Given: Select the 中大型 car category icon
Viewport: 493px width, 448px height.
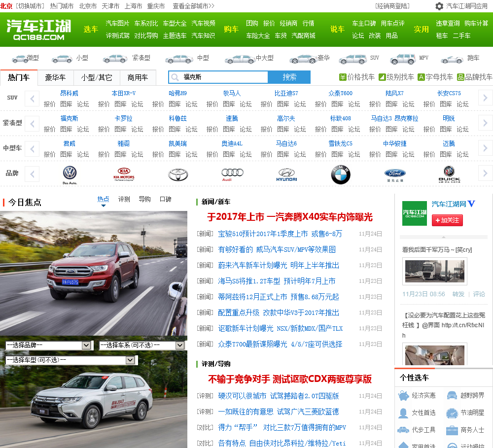Looking at the screenshot, I should point(240,59).
